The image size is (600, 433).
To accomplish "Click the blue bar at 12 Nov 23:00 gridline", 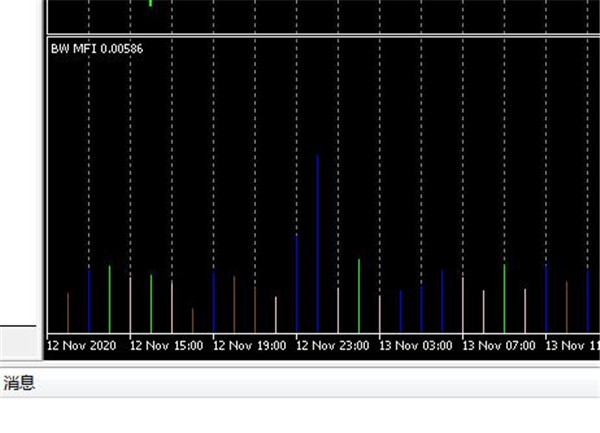I will [297, 283].
